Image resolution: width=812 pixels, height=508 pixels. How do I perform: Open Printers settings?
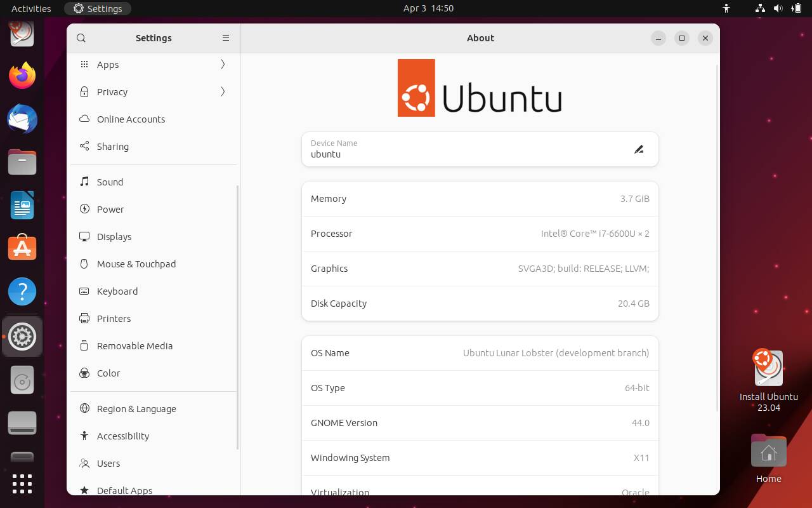(x=114, y=318)
